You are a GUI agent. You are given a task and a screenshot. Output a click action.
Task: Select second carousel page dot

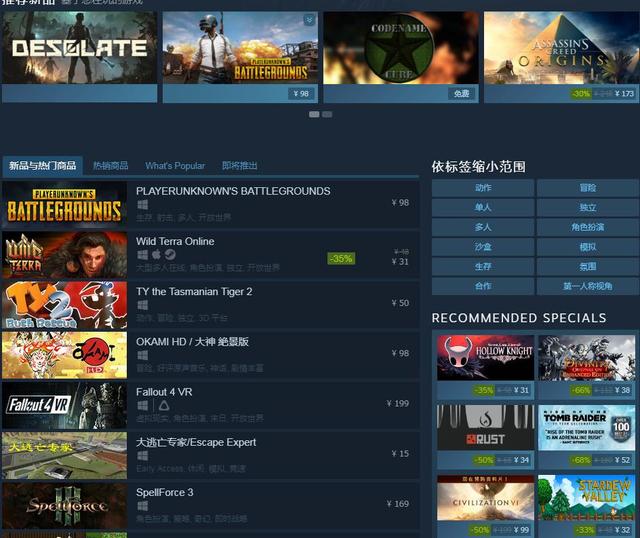click(327, 114)
